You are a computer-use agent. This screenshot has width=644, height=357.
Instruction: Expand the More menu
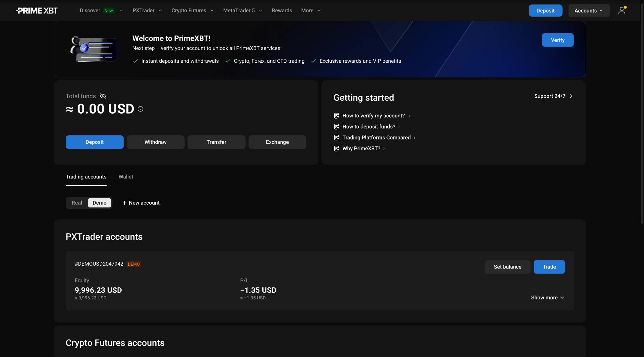point(311,11)
